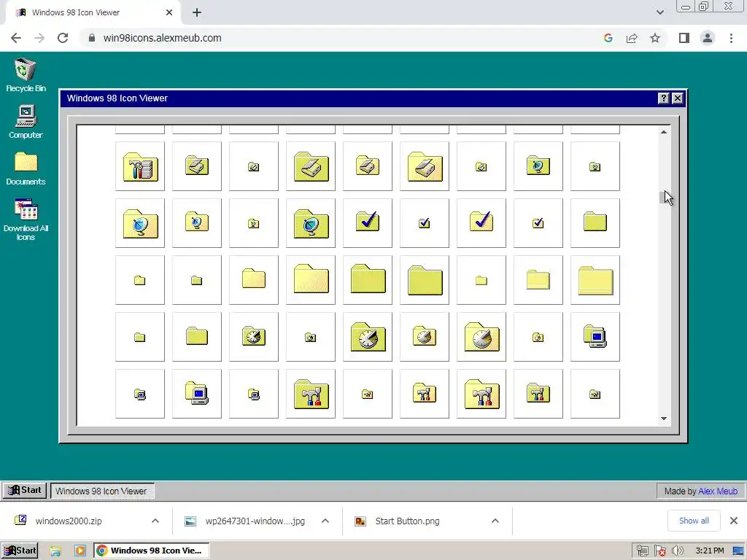Pick the large folder with teal-green globe

(x=311, y=223)
